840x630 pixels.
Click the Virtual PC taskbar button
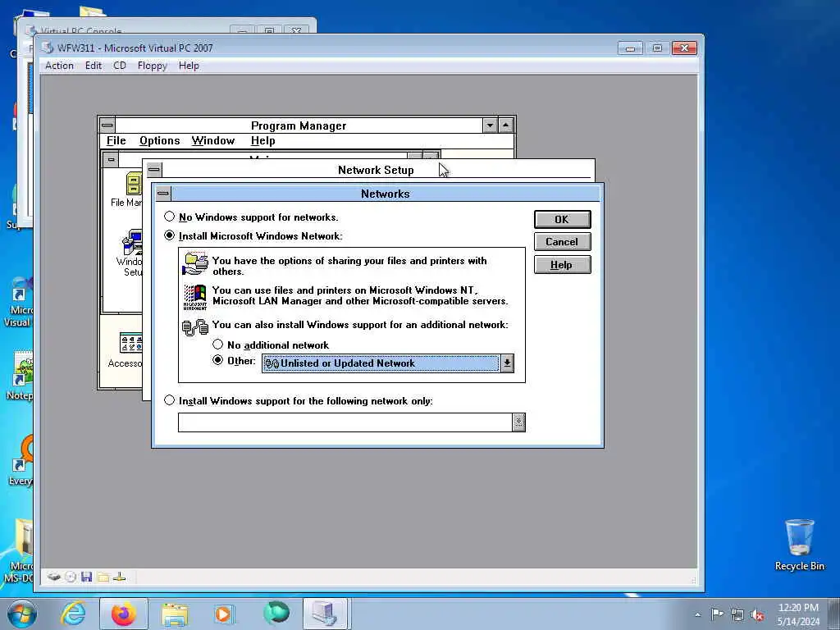click(326, 614)
